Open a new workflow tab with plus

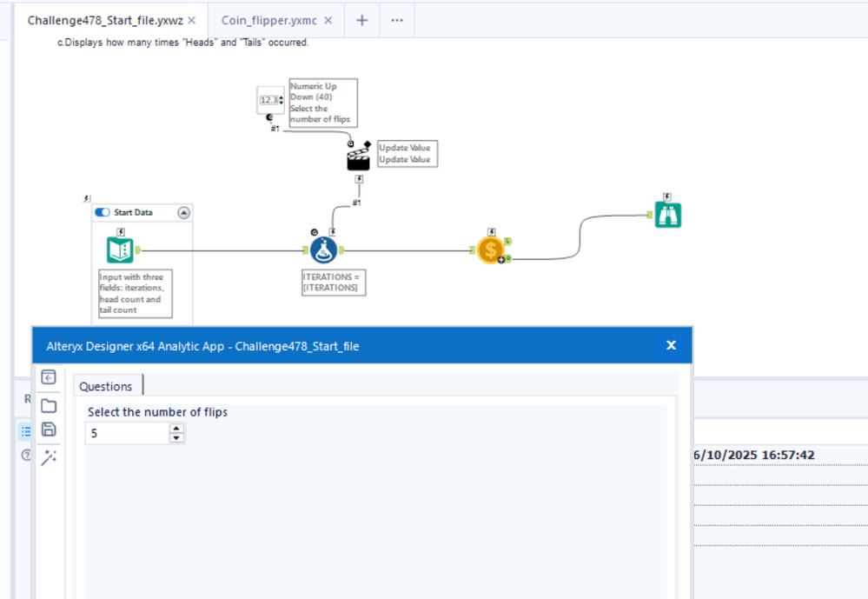pos(362,21)
